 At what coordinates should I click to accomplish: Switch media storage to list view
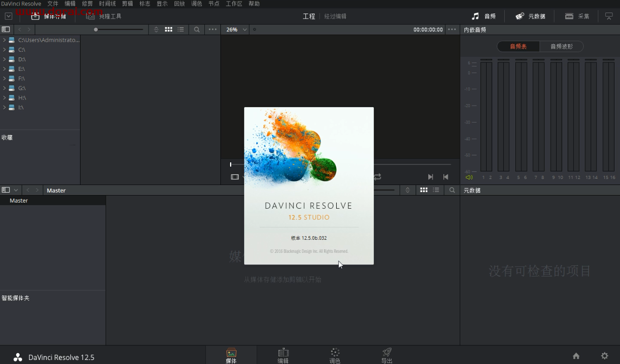[x=181, y=30]
